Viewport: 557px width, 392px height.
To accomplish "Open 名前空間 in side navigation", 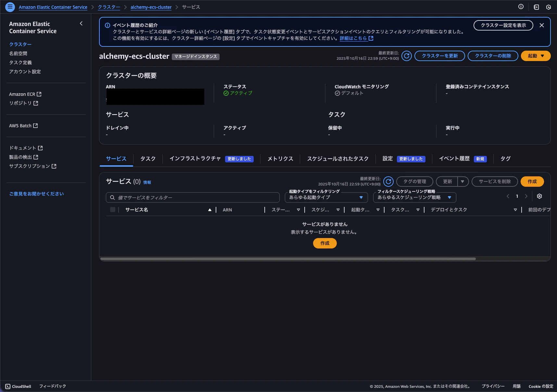I will point(18,53).
